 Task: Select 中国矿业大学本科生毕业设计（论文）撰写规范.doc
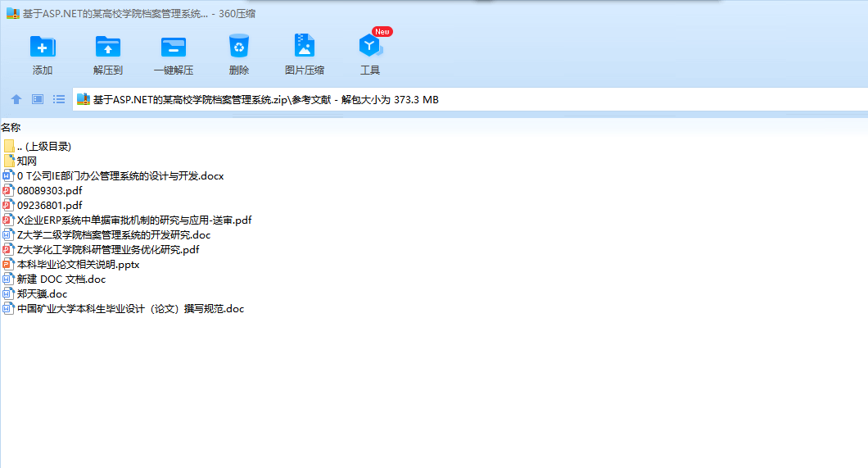pos(130,309)
